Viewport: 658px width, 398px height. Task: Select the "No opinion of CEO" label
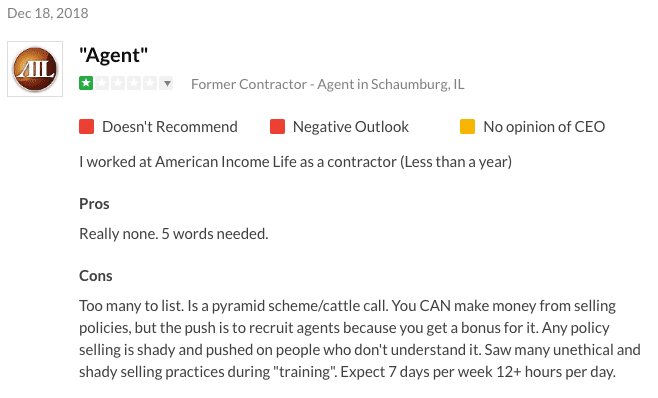click(x=544, y=127)
